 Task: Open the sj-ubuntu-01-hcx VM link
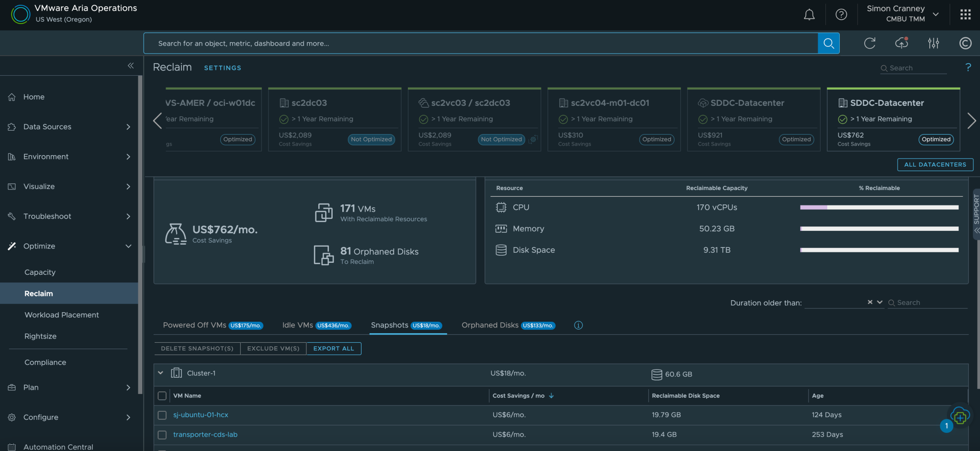[201, 415]
